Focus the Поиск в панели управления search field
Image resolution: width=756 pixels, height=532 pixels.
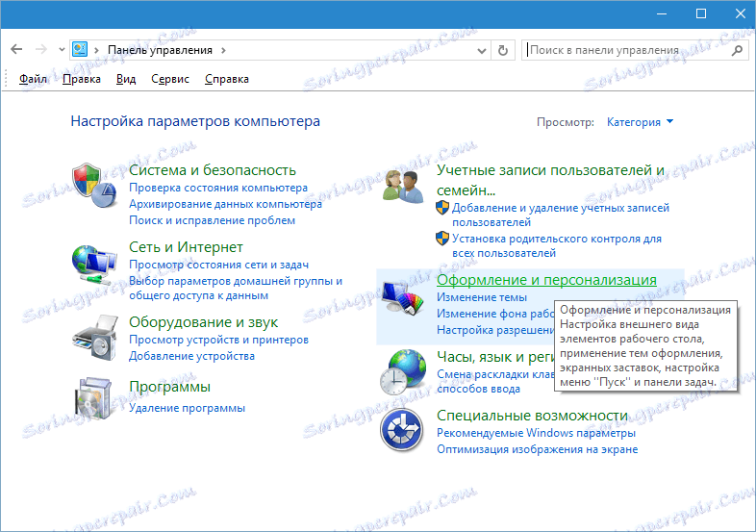coord(628,50)
